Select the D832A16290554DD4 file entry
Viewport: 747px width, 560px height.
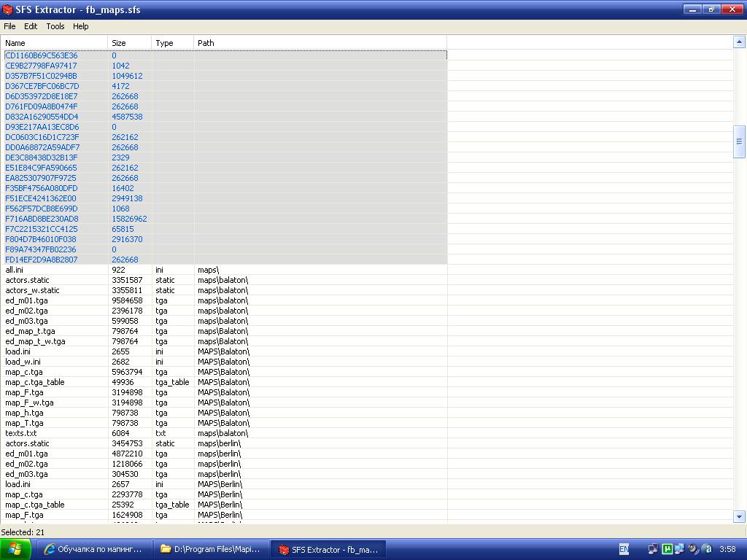coord(42,117)
